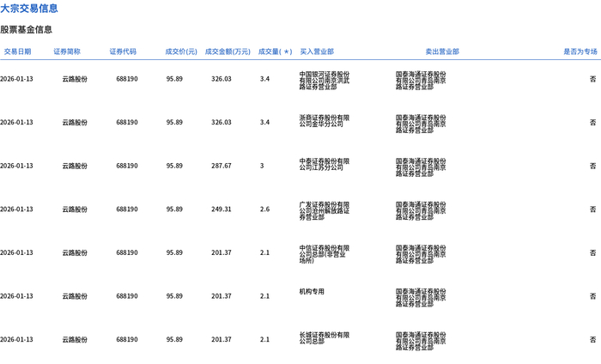601x364 pixels.
Task: Sort by the 证券简称 column header
Action: pos(67,52)
